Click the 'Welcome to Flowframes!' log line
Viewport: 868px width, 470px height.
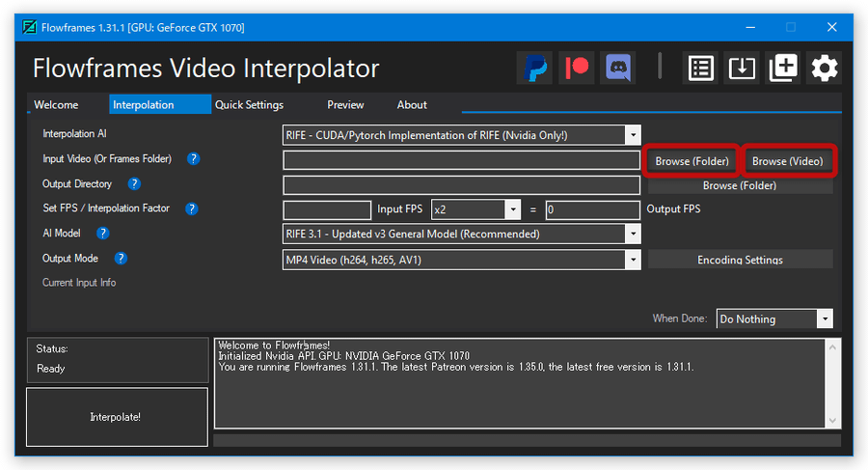(274, 345)
